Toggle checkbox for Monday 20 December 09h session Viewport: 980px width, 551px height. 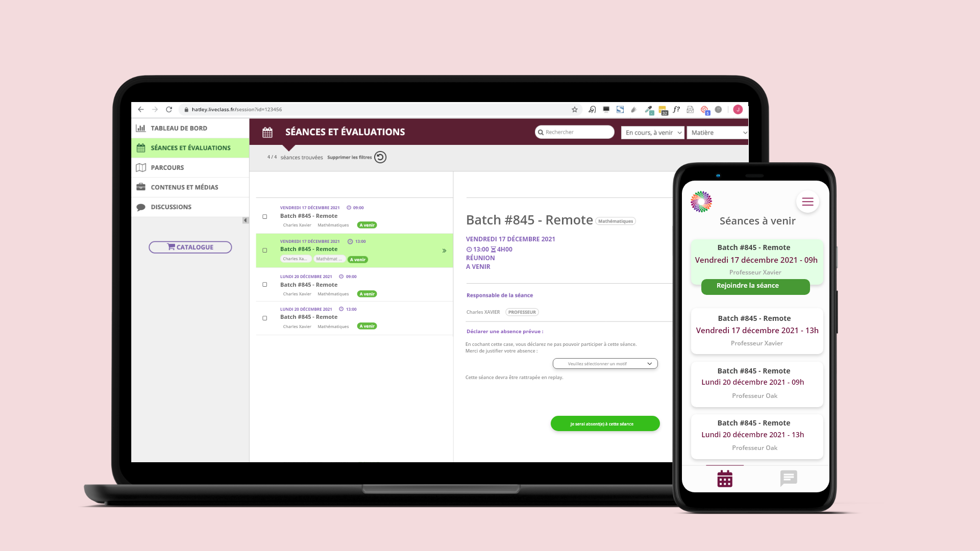tap(264, 285)
